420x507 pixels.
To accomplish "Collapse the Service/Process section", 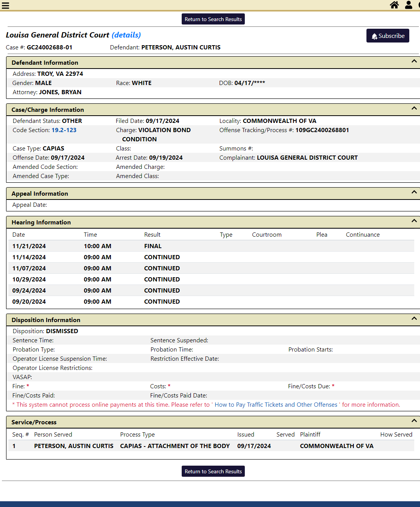I will [414, 421].
